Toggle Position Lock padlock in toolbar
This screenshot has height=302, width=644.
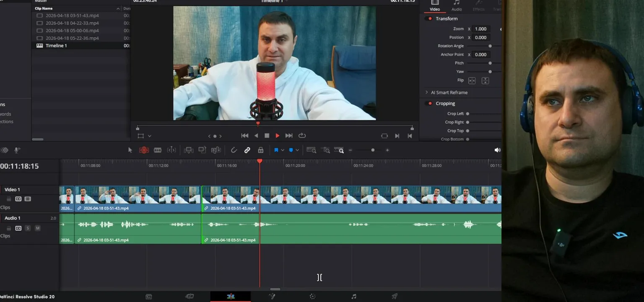pos(260,150)
